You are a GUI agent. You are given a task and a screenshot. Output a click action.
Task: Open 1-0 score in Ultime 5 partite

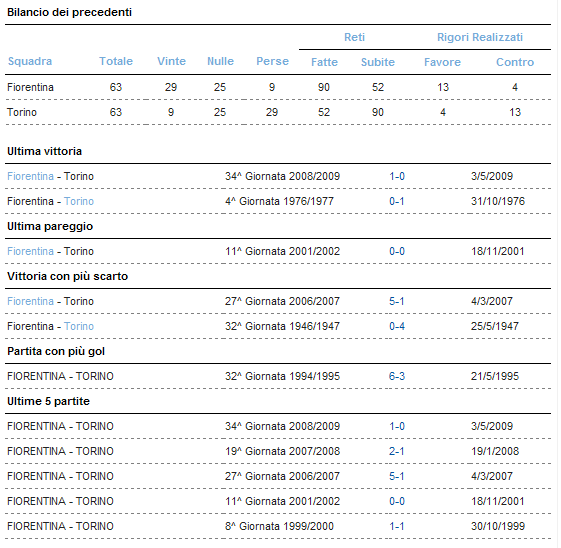point(397,426)
